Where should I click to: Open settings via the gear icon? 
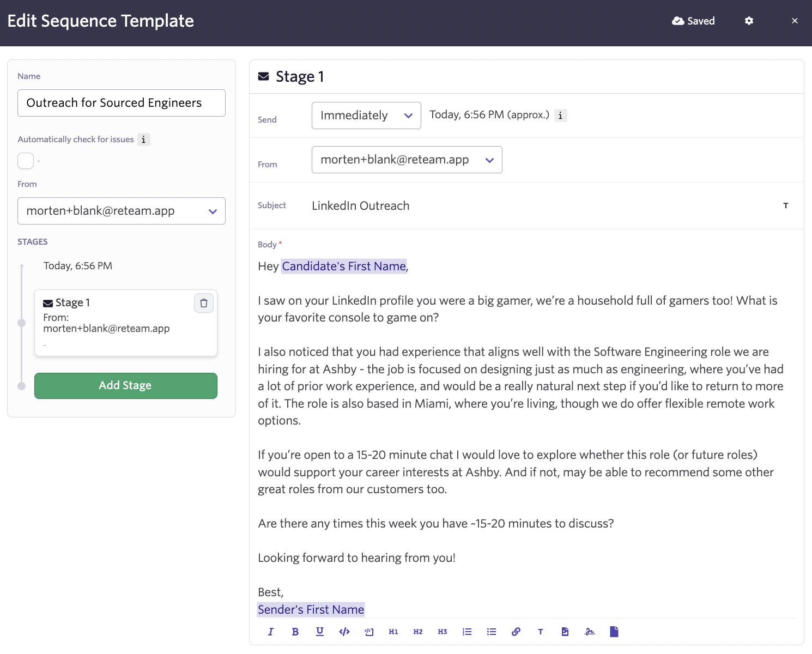749,21
